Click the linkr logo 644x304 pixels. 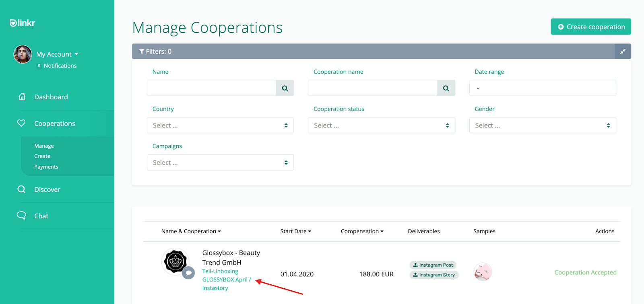(x=23, y=23)
